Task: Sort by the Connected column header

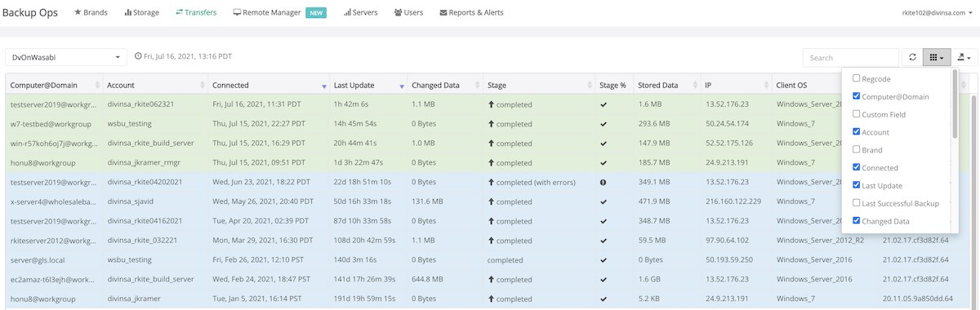Action: pos(267,85)
